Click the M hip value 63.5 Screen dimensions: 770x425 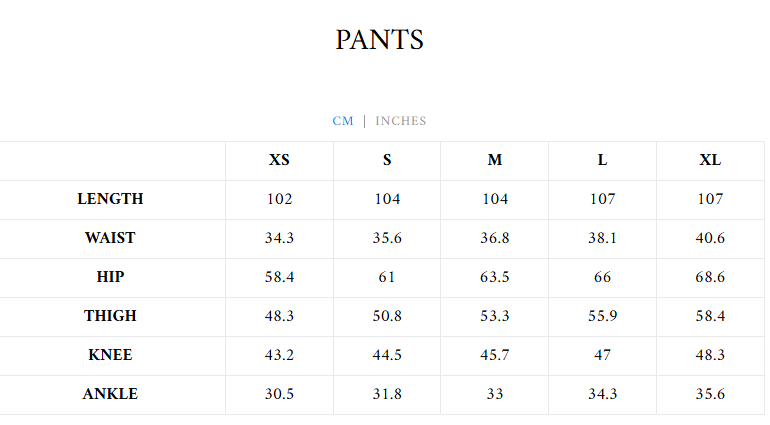tap(495, 277)
